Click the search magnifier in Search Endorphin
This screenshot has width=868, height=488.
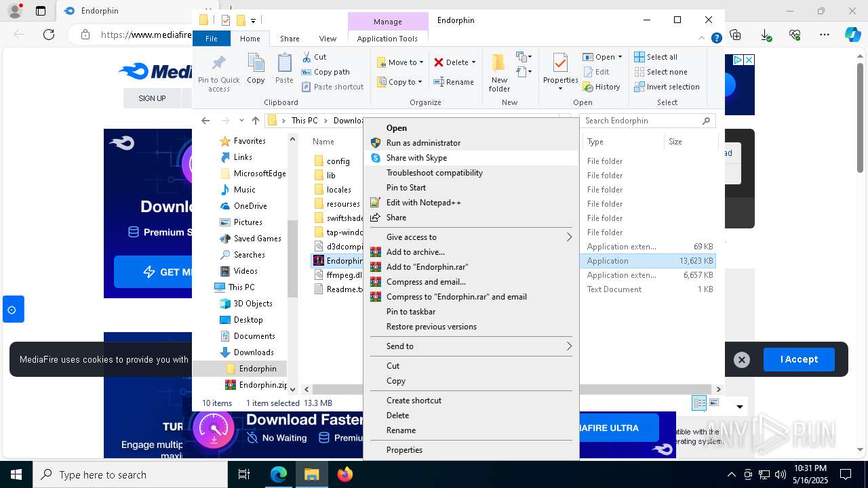coord(706,121)
